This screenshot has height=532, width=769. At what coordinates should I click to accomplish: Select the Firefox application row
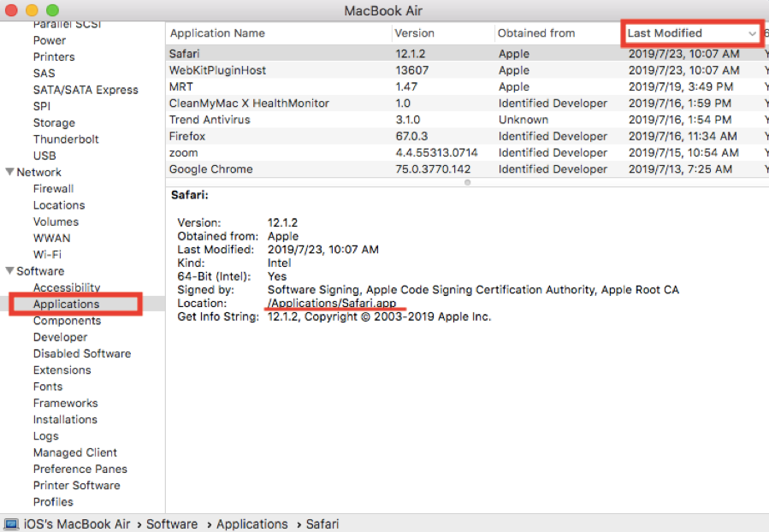point(187,136)
